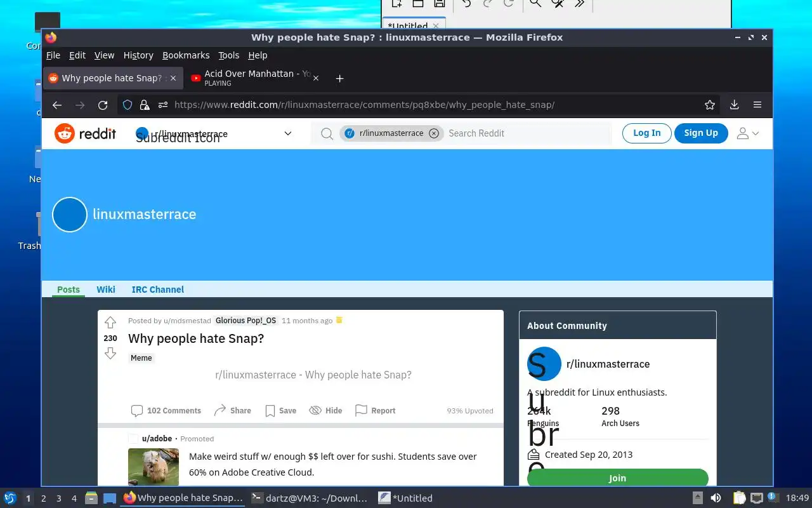The image size is (812, 508).
Task: Open the user account dropdown menu
Action: coord(747,133)
